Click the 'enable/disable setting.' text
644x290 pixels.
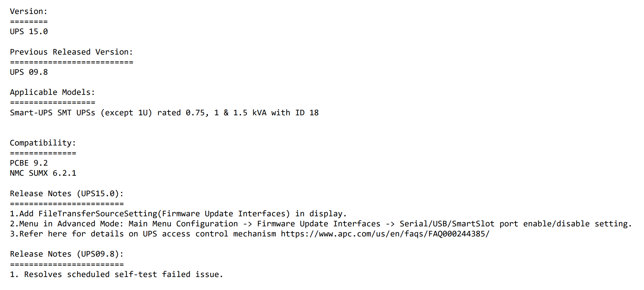coord(577,224)
